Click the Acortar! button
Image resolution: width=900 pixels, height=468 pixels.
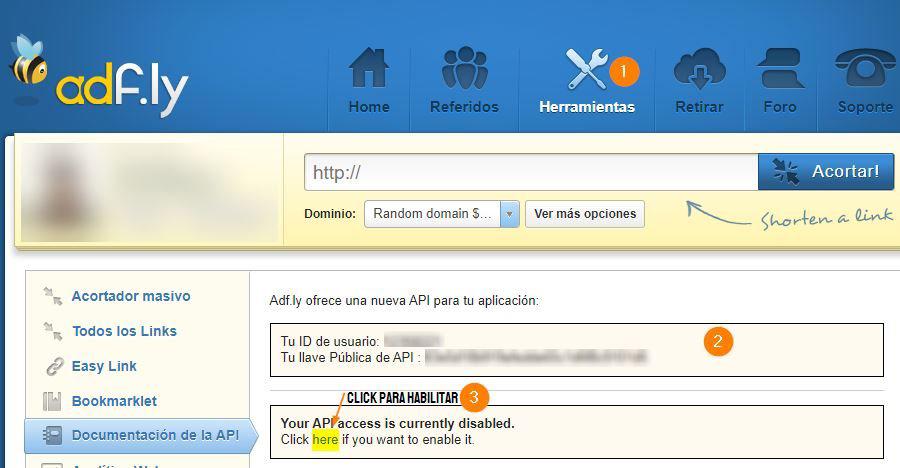click(826, 171)
